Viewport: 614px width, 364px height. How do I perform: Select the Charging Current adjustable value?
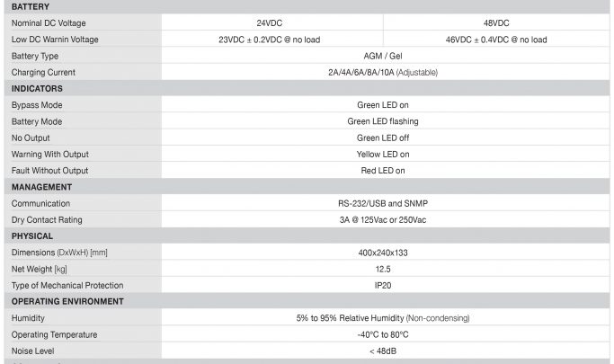coord(383,73)
